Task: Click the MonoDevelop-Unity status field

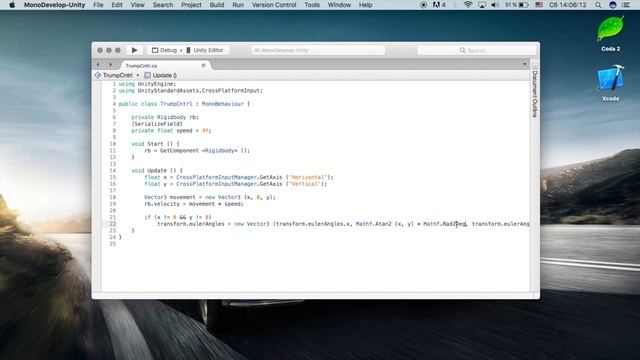Action: pyautogui.click(x=318, y=50)
